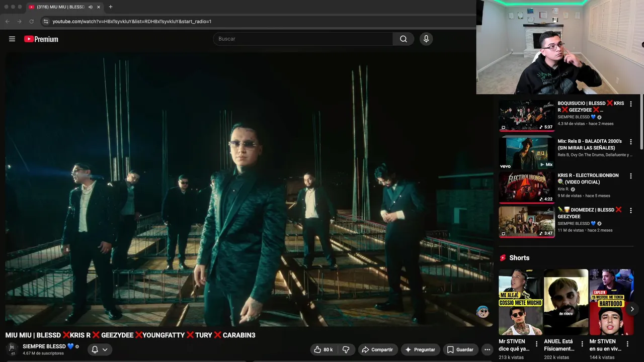Viewport: 644px width, 362px height.
Task: Open a new browser tab
Action: tap(111, 7)
